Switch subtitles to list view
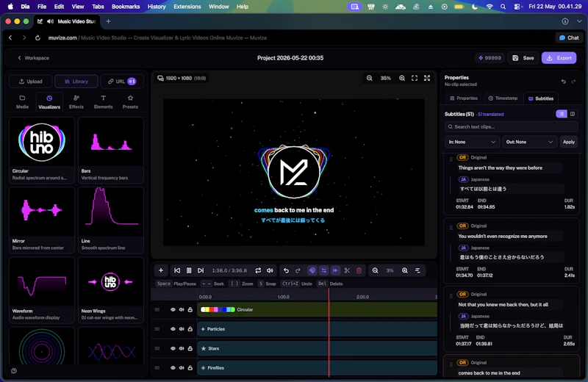588x382 pixels. coord(562,114)
